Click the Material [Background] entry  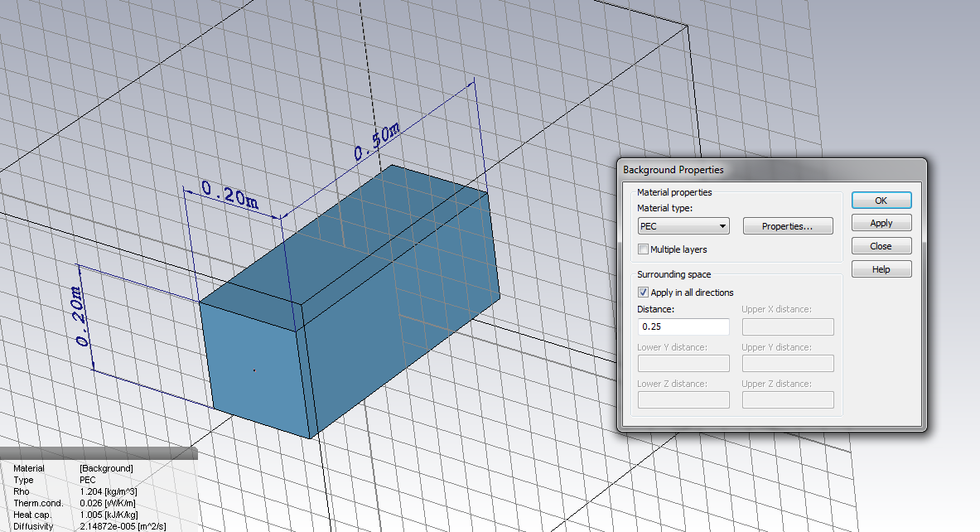pyautogui.click(x=106, y=468)
